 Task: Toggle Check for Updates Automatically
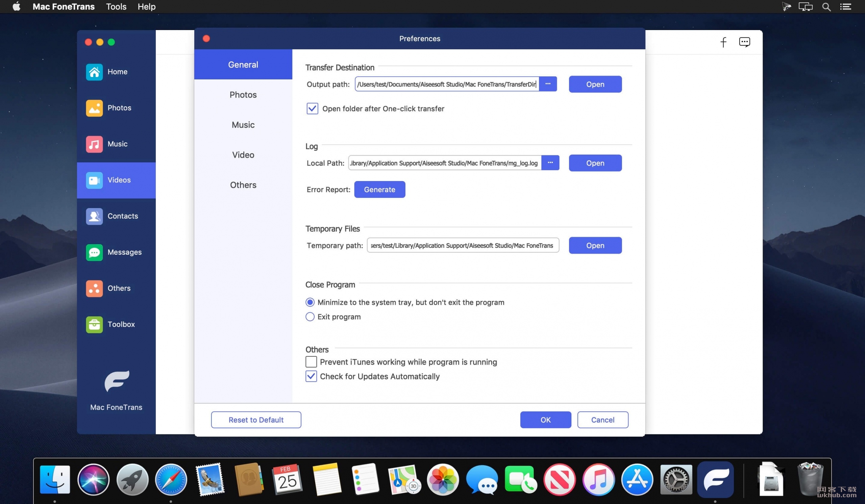[311, 376]
